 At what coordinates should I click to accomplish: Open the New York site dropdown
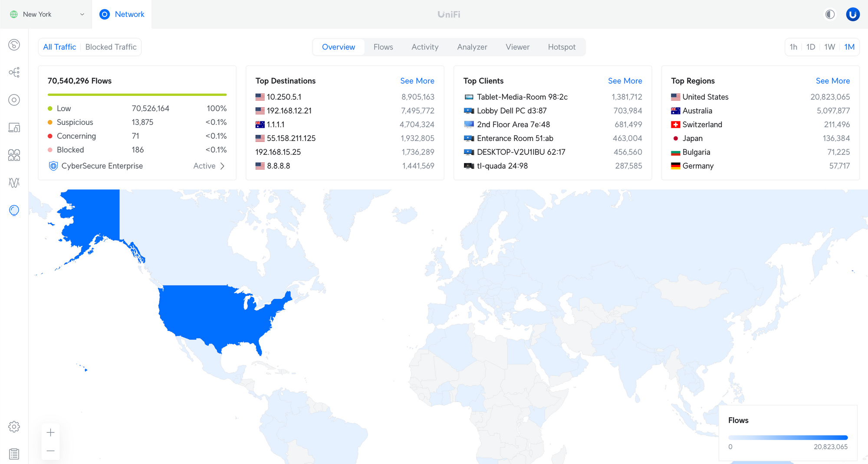tap(47, 14)
